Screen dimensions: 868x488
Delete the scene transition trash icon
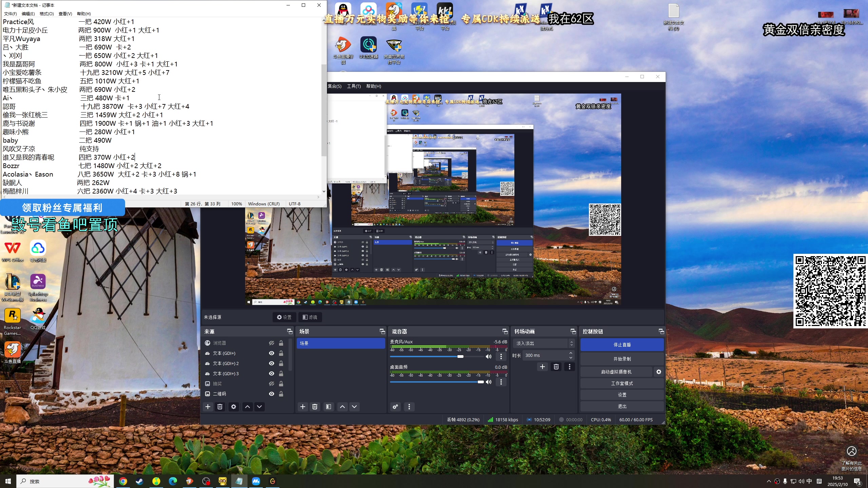pyautogui.click(x=556, y=367)
